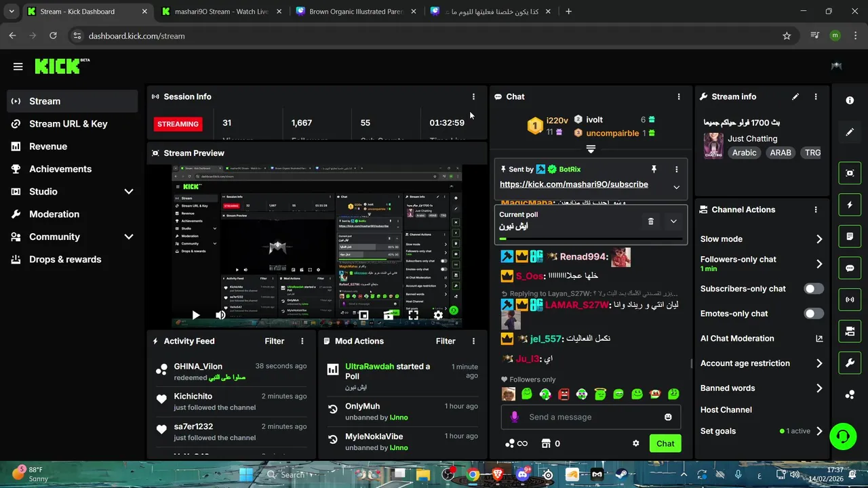Image resolution: width=868 pixels, height=488 pixels.
Task: Click the purple microphone icon in chat input
Action: click(x=515, y=417)
